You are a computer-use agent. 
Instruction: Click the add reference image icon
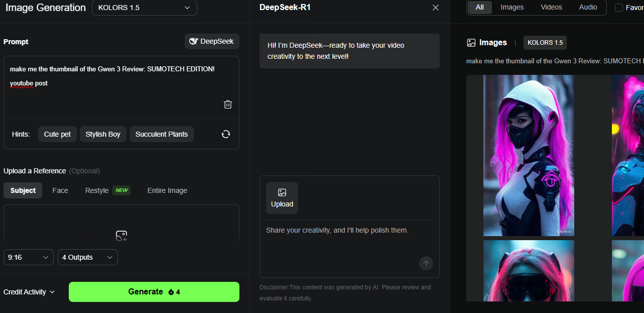click(121, 236)
